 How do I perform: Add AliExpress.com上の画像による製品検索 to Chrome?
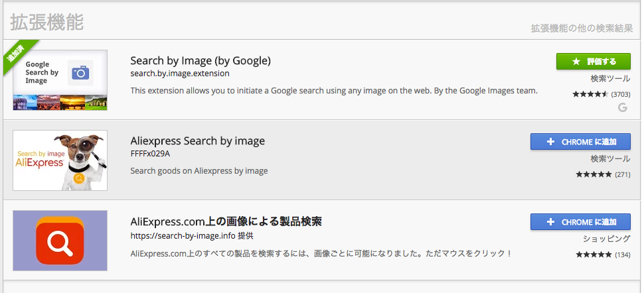[x=580, y=222]
